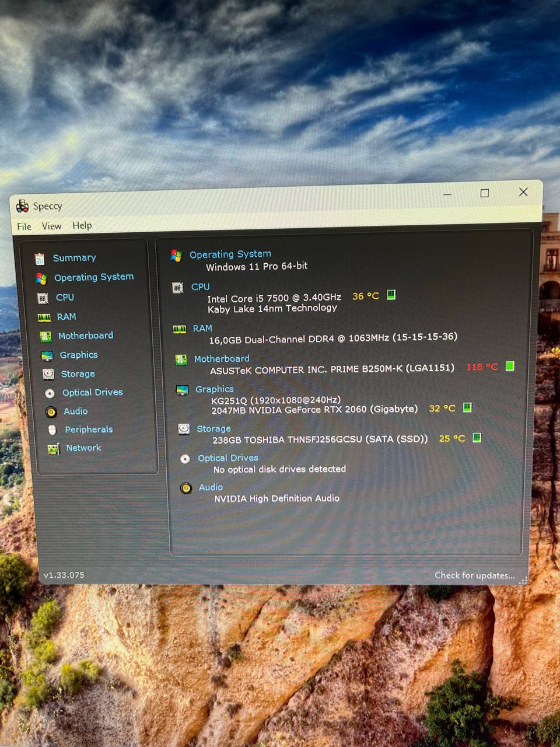Open the Graphics section in sidebar
Image resolution: width=560 pixels, height=747 pixels.
79,355
